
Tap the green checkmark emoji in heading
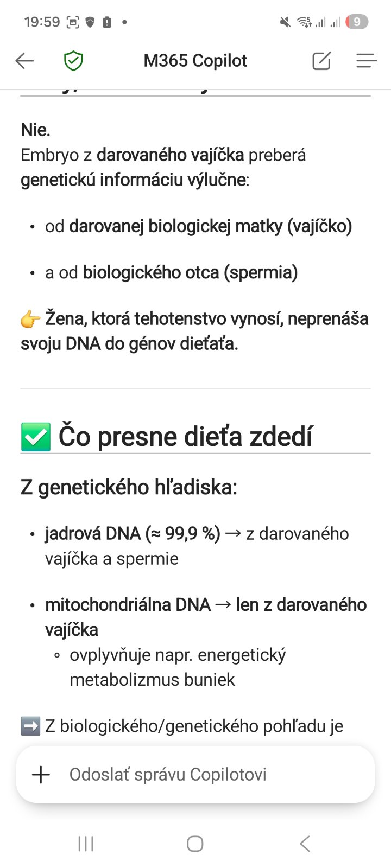35,437
